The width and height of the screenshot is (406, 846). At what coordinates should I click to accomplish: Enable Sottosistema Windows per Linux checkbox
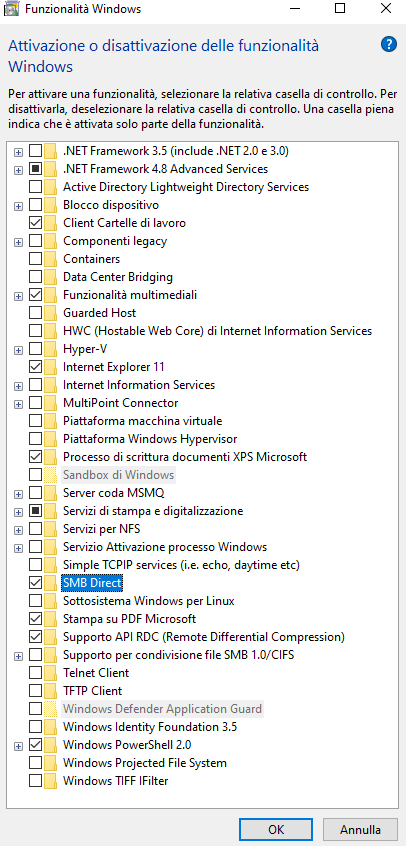coord(35,601)
